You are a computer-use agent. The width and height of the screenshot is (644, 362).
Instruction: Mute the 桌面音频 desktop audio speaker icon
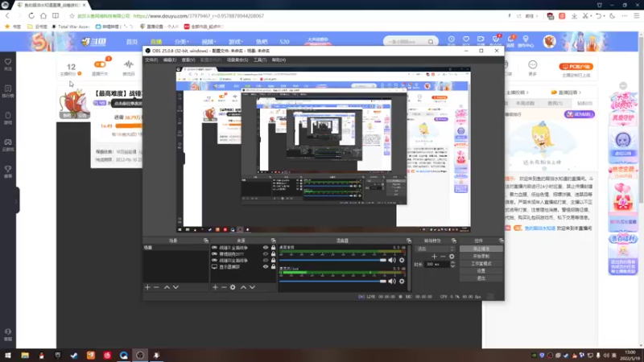(x=392, y=260)
